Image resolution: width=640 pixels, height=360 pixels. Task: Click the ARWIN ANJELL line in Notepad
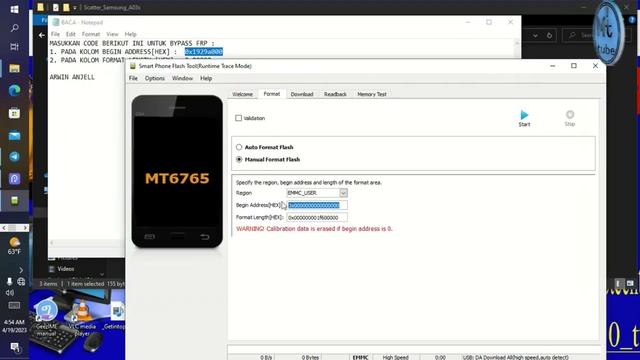(72, 77)
